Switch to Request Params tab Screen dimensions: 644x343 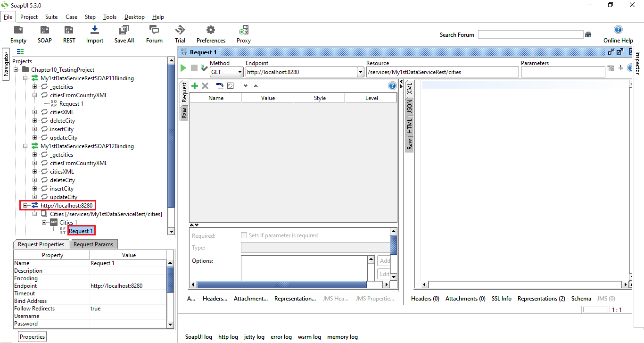(93, 244)
